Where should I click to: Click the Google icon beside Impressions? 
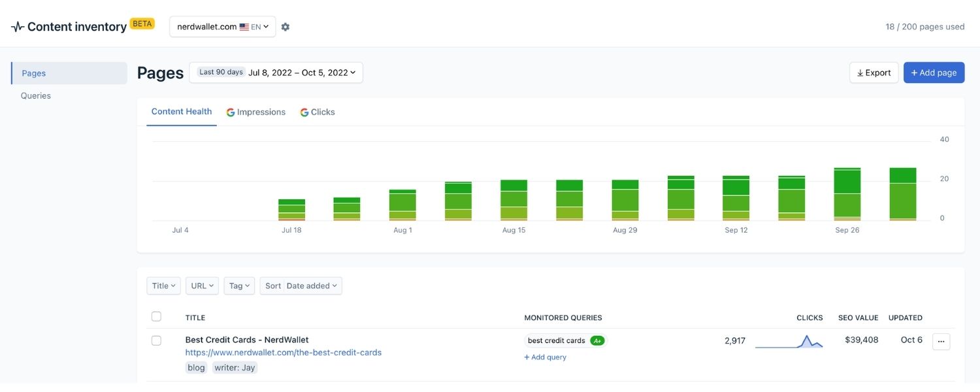point(230,111)
